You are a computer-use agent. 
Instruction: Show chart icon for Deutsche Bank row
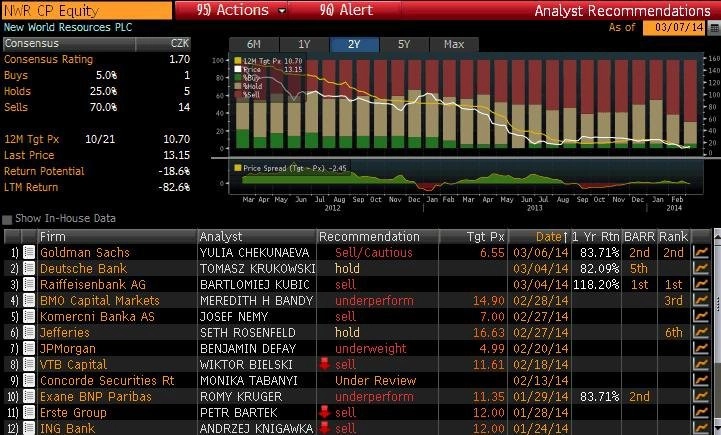click(x=701, y=269)
